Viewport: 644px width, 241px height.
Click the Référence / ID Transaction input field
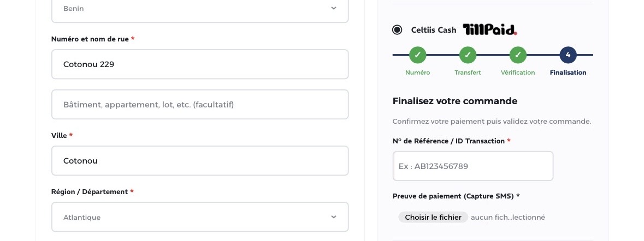pyautogui.click(x=473, y=166)
